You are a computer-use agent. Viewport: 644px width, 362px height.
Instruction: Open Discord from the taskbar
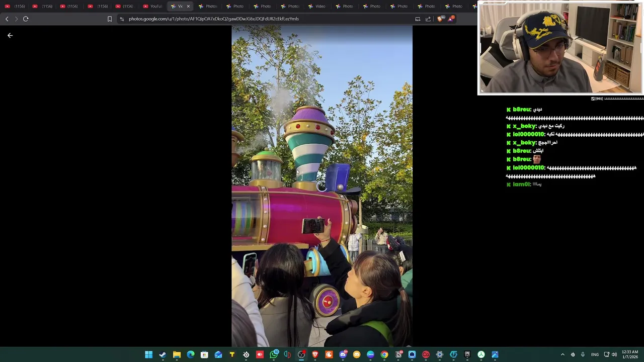343,354
